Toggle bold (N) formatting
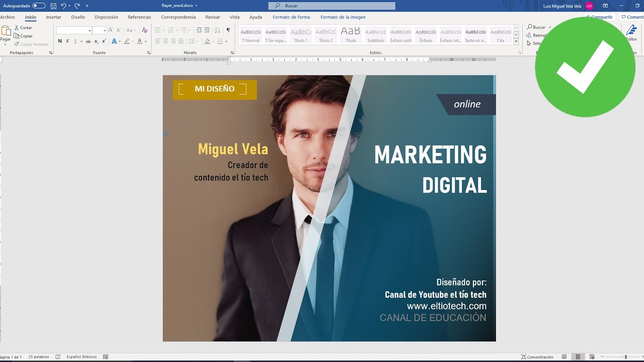The width and height of the screenshot is (644, 362). pyautogui.click(x=60, y=41)
